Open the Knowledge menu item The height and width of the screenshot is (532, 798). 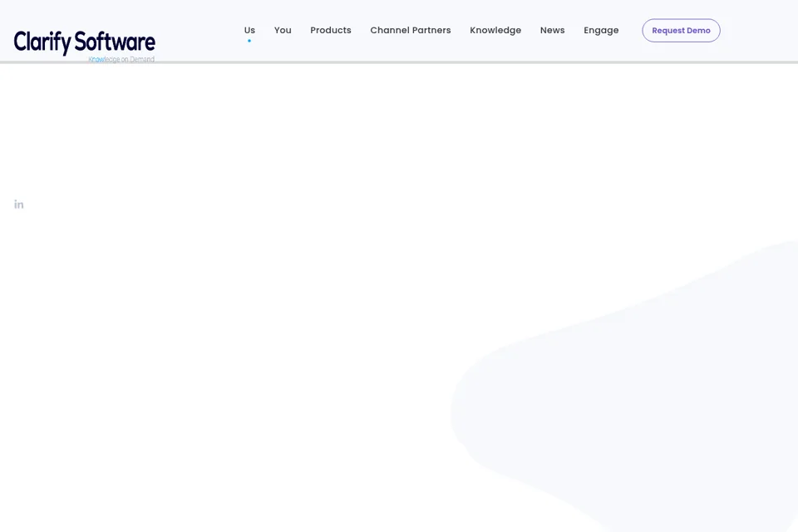tap(495, 31)
